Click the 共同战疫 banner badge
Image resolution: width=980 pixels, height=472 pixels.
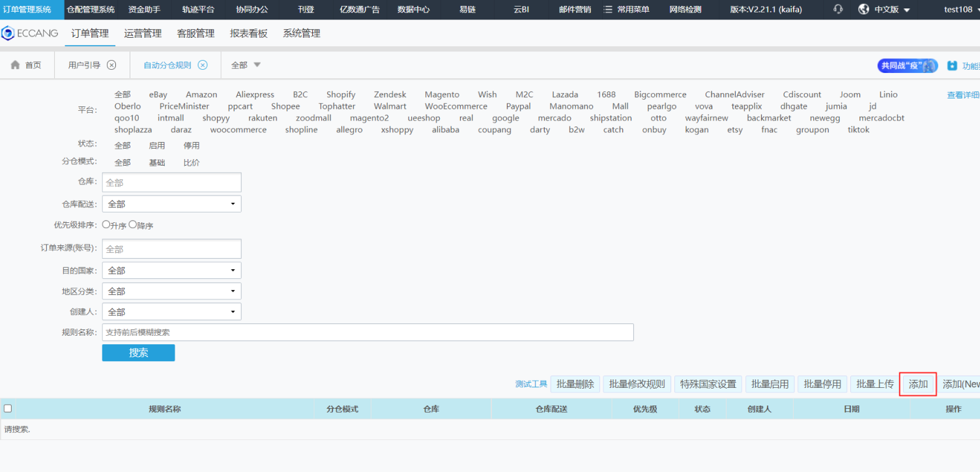[908, 66]
